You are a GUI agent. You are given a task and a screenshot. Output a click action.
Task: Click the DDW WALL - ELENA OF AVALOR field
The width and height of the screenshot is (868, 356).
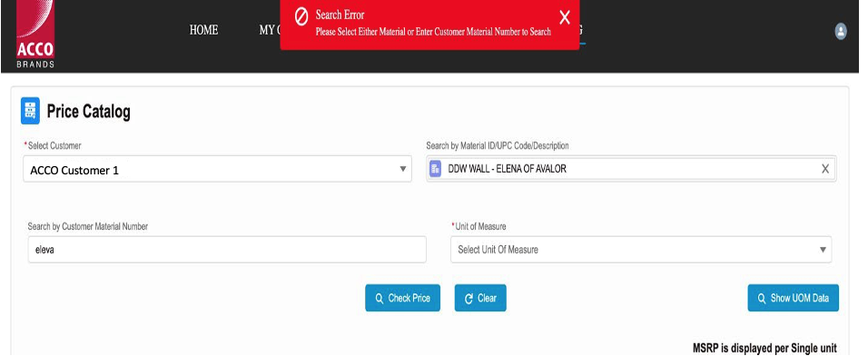tap(631, 169)
